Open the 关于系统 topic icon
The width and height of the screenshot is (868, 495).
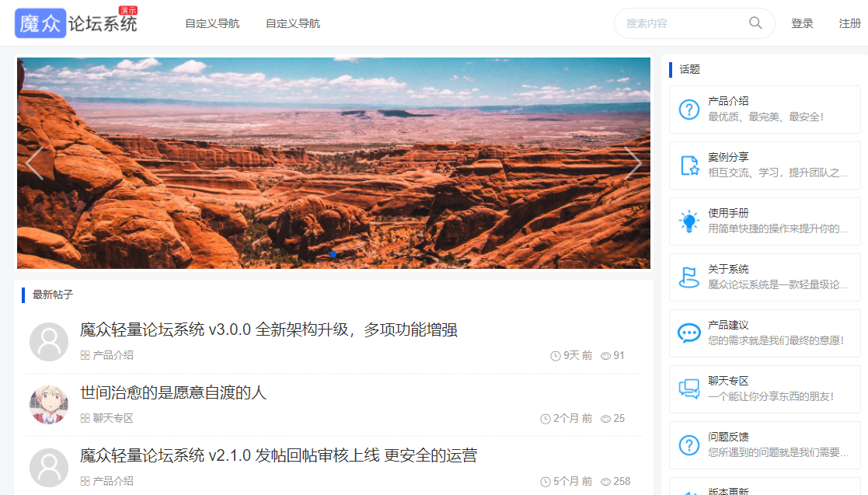(689, 277)
